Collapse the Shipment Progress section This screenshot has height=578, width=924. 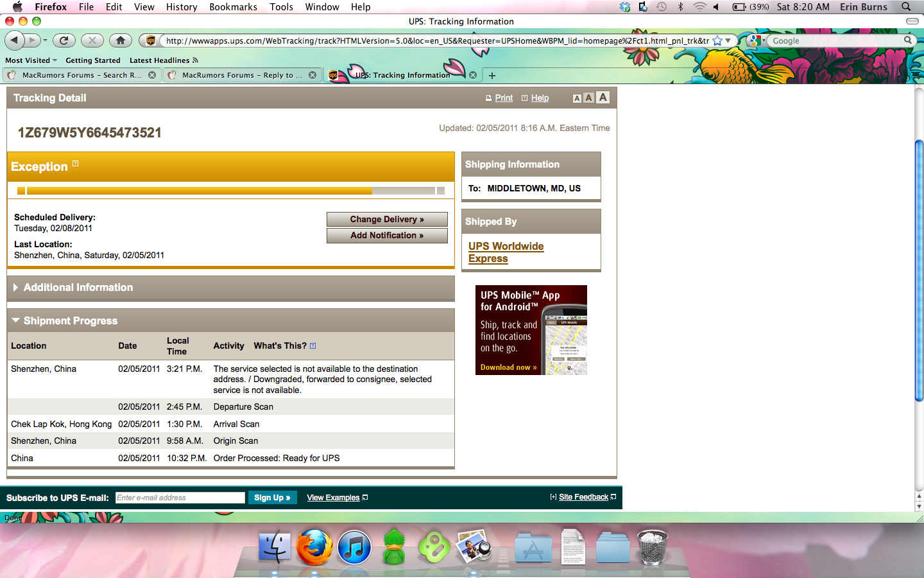tap(16, 320)
